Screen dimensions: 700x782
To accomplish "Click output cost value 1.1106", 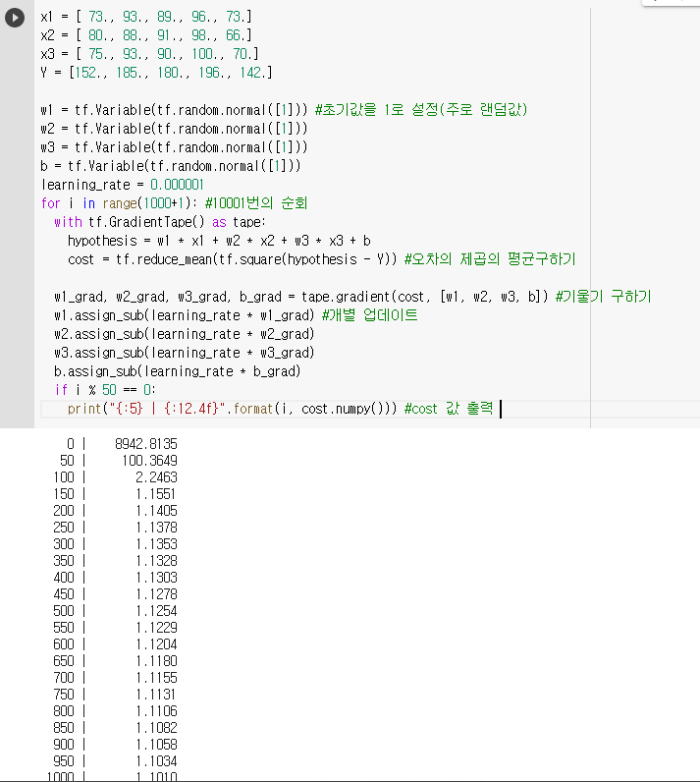I will [156, 711].
